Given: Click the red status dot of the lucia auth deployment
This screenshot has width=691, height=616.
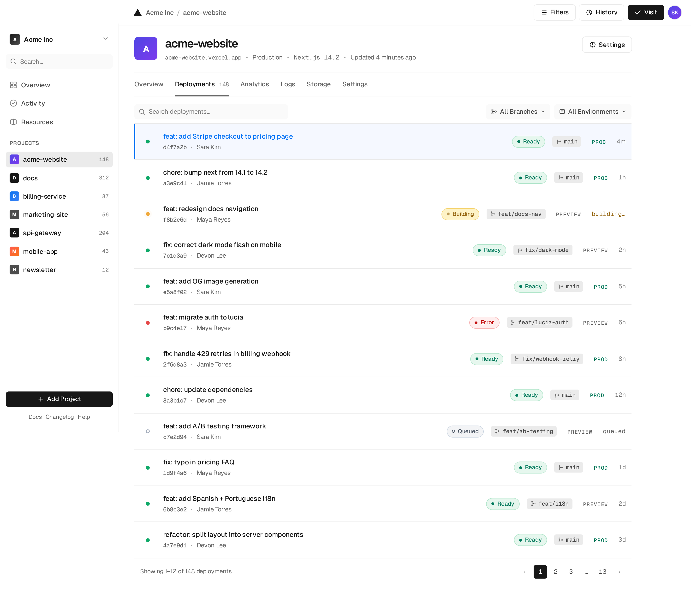Looking at the screenshot, I should click(148, 323).
